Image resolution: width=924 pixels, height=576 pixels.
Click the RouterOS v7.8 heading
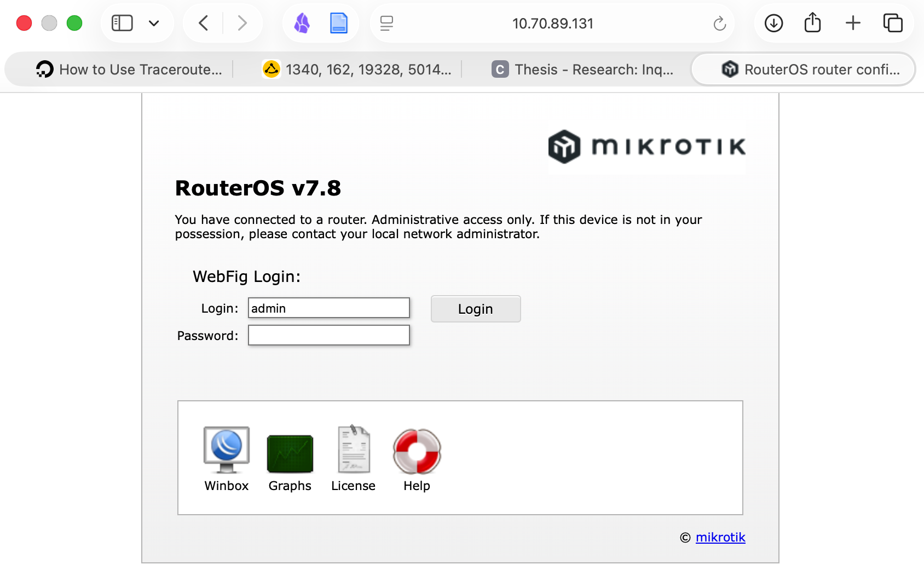click(258, 188)
